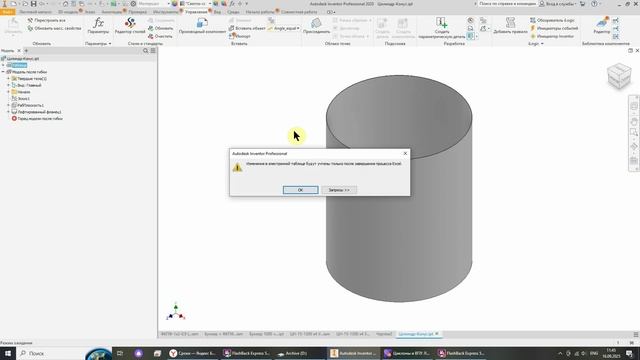640x360 pixels.
Task: Switch to Чертёж1 document tab
Action: pyautogui.click(x=384, y=334)
